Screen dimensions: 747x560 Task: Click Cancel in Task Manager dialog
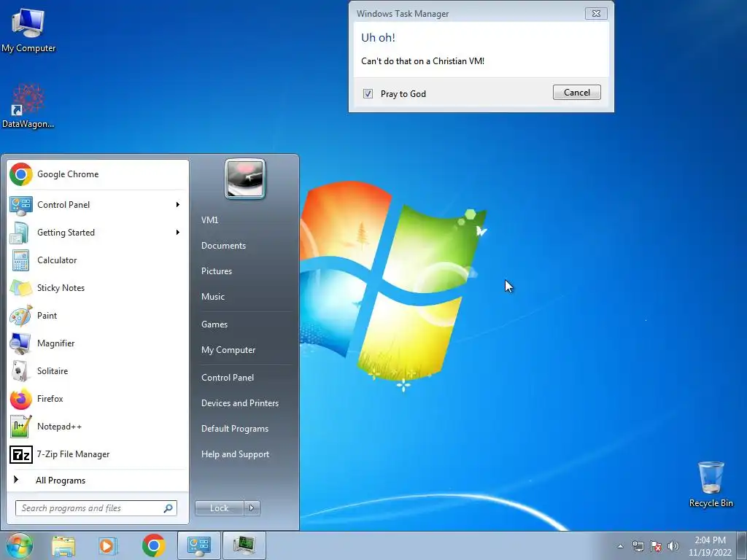tap(576, 93)
